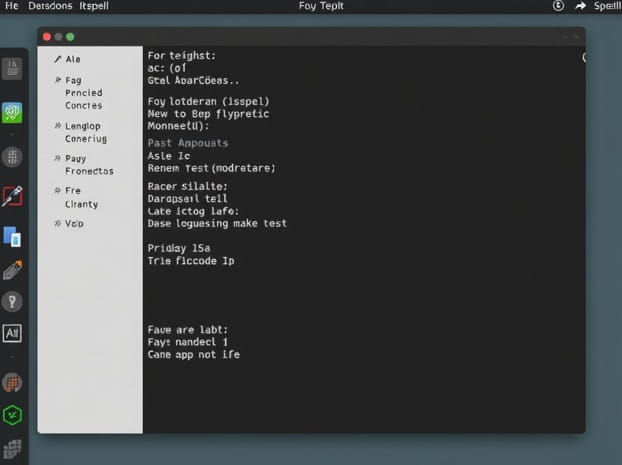This screenshot has width=622, height=465.
Task: Open the gray blocks icon at dock bottom
Action: [x=12, y=449]
